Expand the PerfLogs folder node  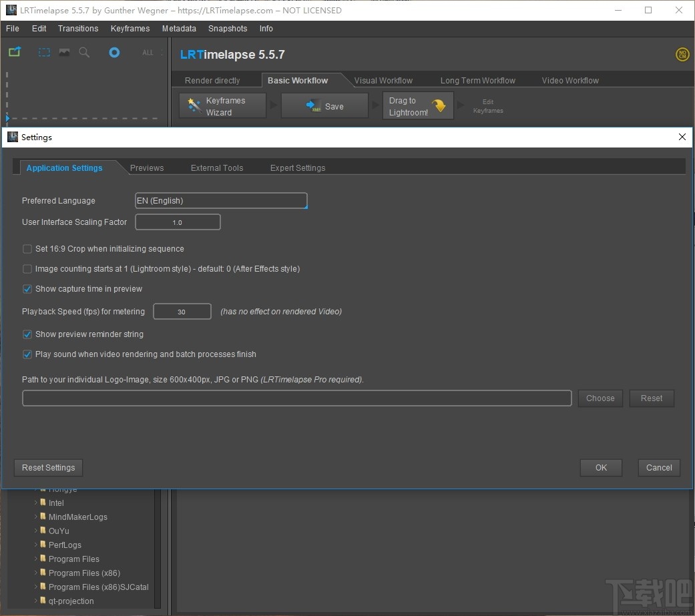(x=36, y=545)
